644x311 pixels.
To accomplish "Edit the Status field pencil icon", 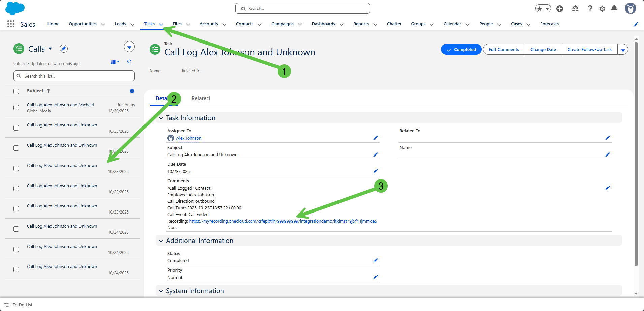I will [x=375, y=260].
